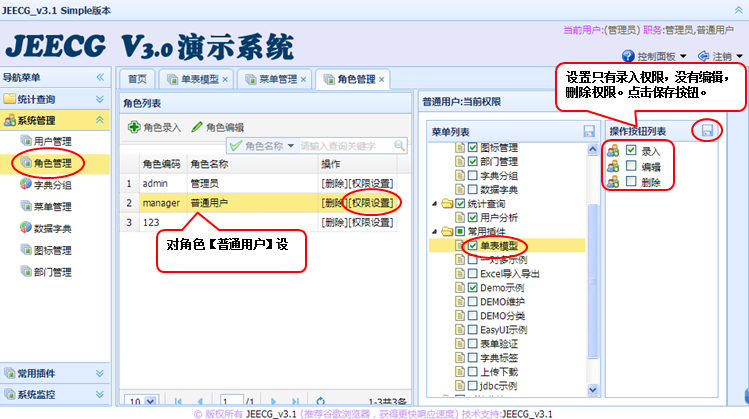The height and width of the screenshot is (419, 749).
Task: Expand the 统计查询 accordion section
Action: pos(100,99)
